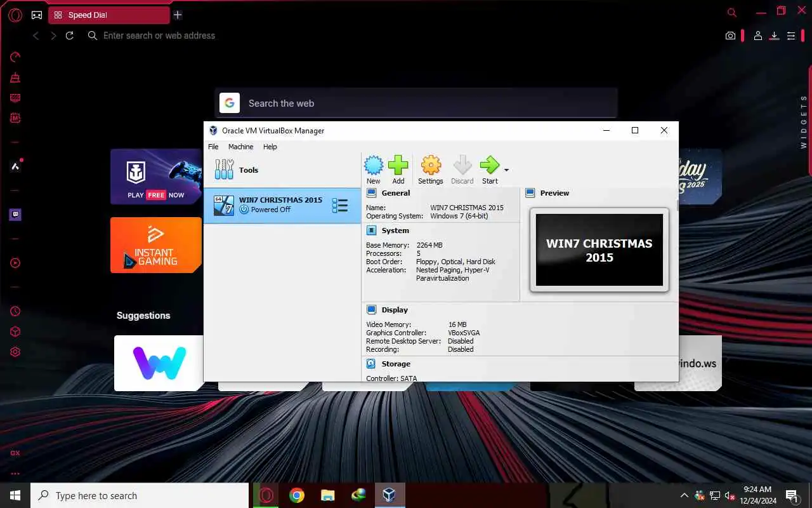
Task: Open the Windows notification center icon
Action: (x=792, y=495)
